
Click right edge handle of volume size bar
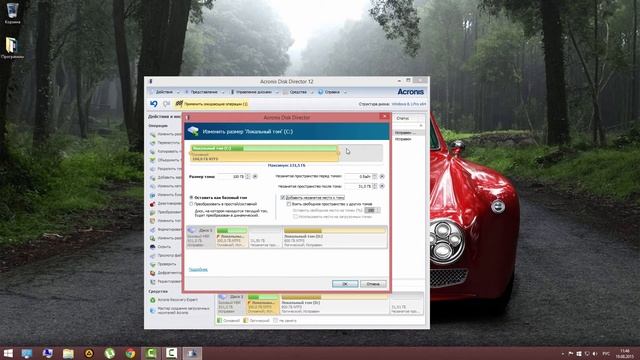point(338,153)
